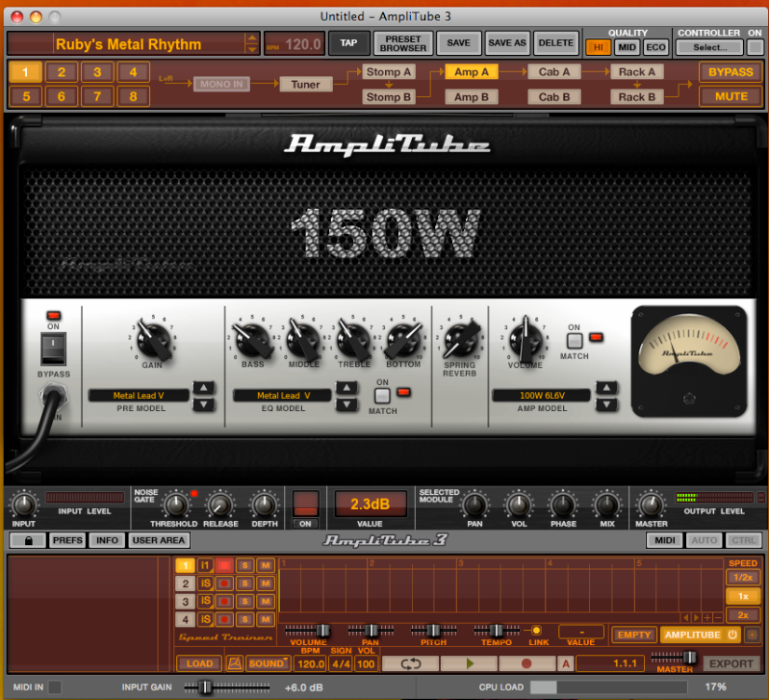Zoom in the timeline with plus icon
769x700 pixels.
tap(707, 617)
